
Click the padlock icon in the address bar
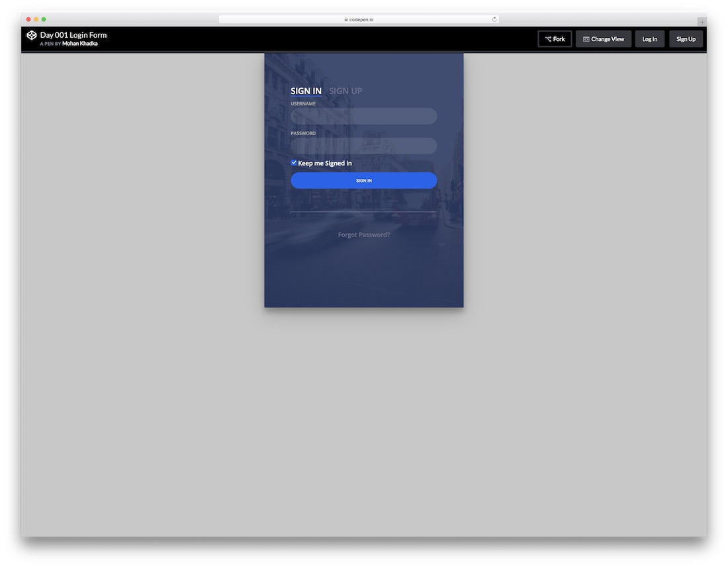tap(345, 19)
